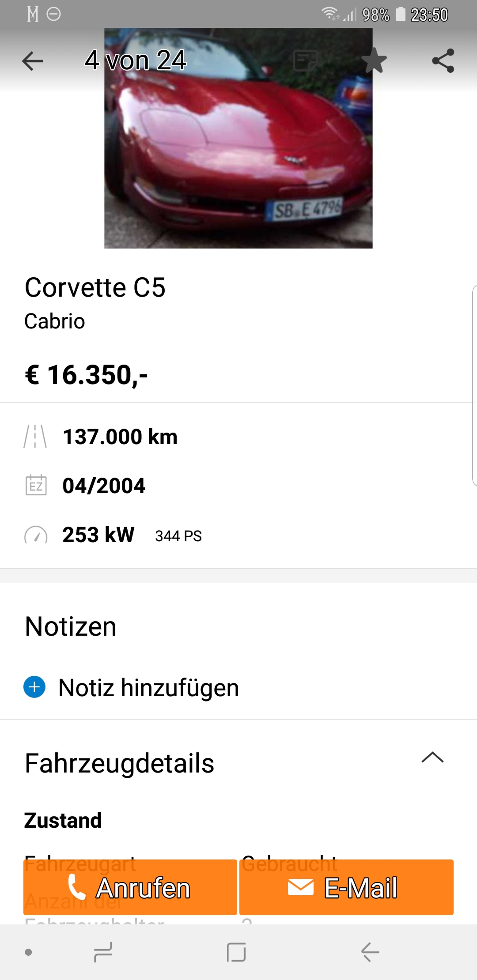Collapse the Fahrzeugdetails section
The width and height of the screenshot is (477, 980).
[x=432, y=758]
